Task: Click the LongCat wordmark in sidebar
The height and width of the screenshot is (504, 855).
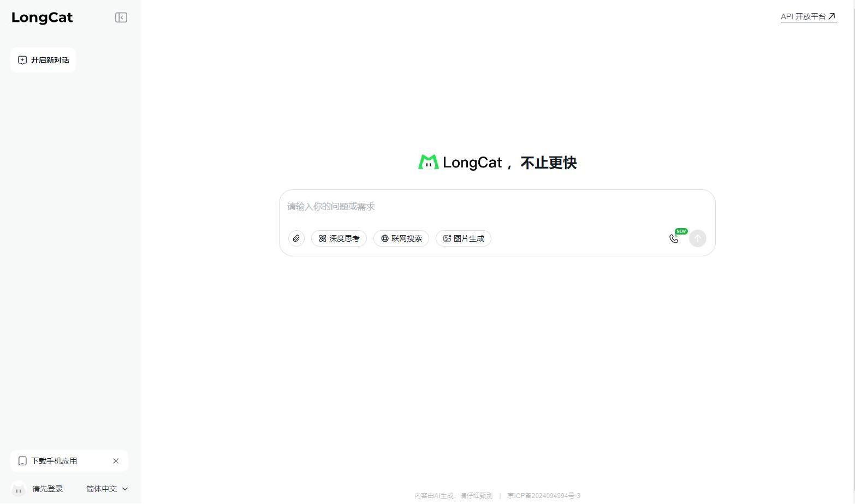Action: click(42, 17)
